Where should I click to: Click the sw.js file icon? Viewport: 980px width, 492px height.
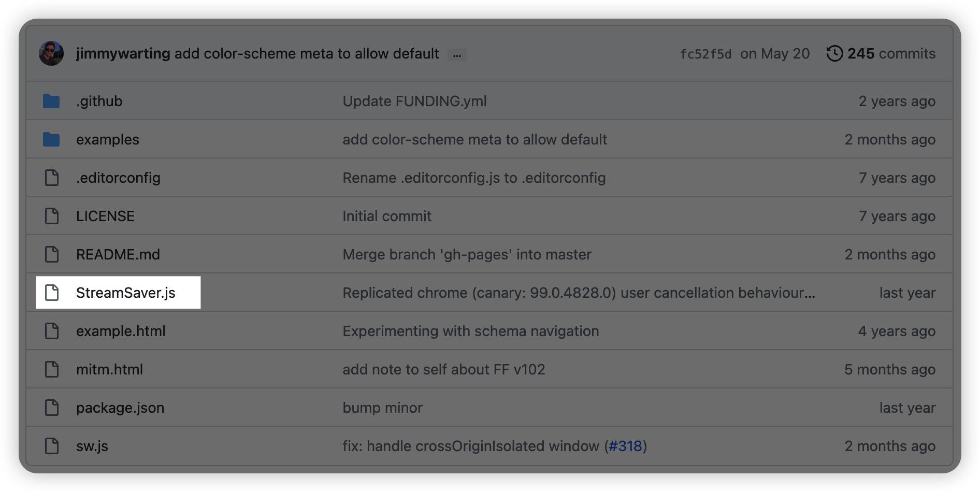click(52, 446)
